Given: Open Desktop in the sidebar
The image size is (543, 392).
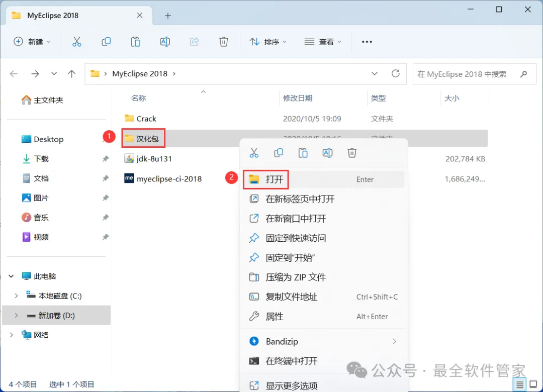Looking at the screenshot, I should [42, 139].
